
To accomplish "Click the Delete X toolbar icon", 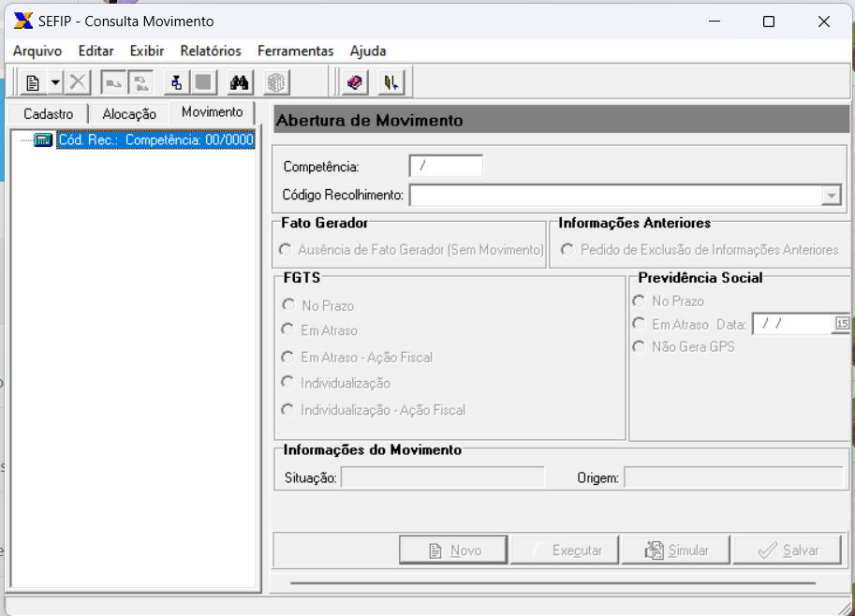I will (78, 83).
